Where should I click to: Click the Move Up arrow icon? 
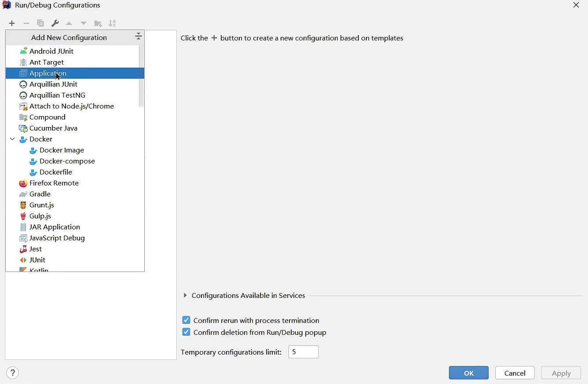(x=69, y=23)
